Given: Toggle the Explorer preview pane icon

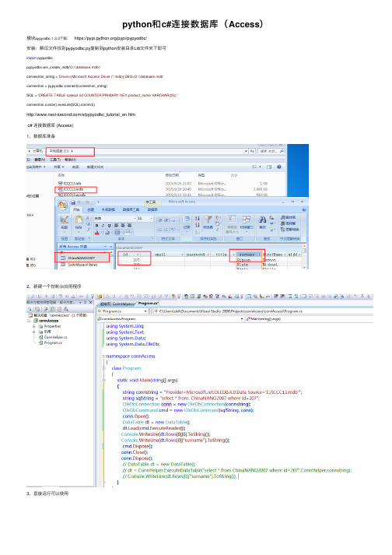Looking at the screenshot, I should (x=269, y=167).
